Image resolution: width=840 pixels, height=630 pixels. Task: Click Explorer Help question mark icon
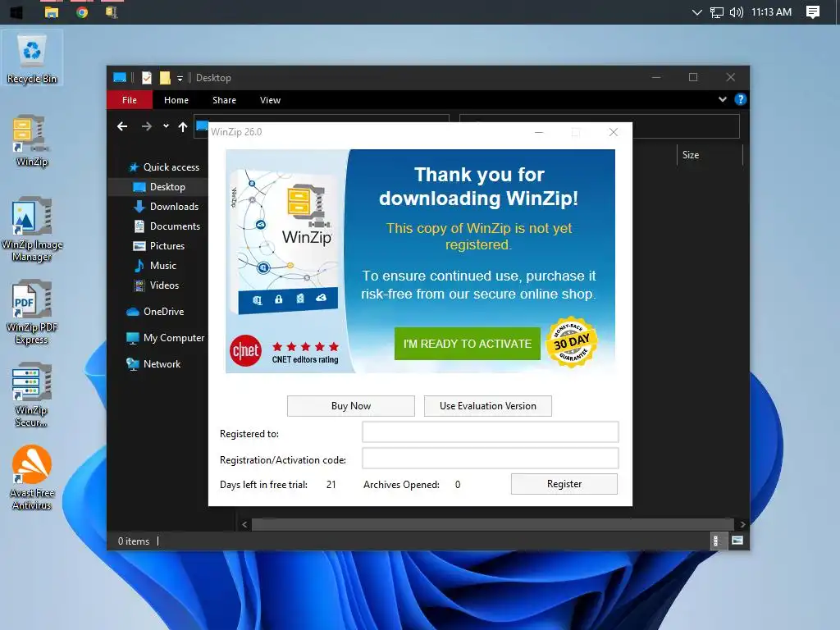pos(741,99)
